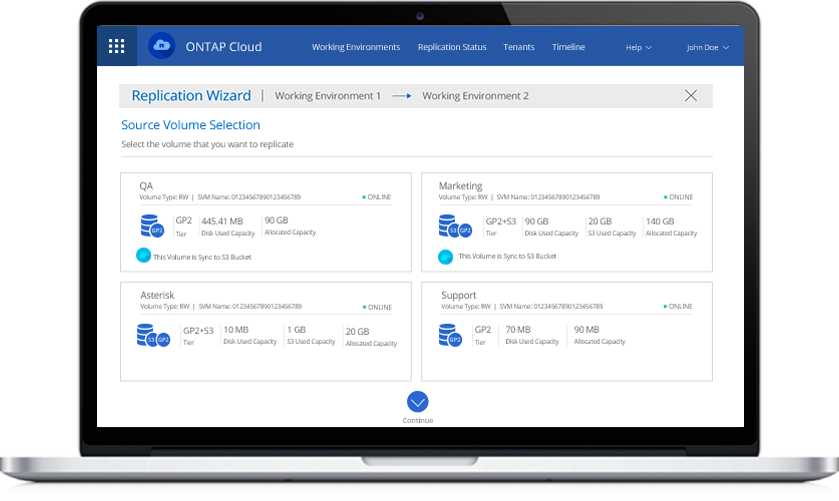Click Marketing's 20 GB S3 used capacity
Screen dimensions: 839x501
click(x=600, y=221)
